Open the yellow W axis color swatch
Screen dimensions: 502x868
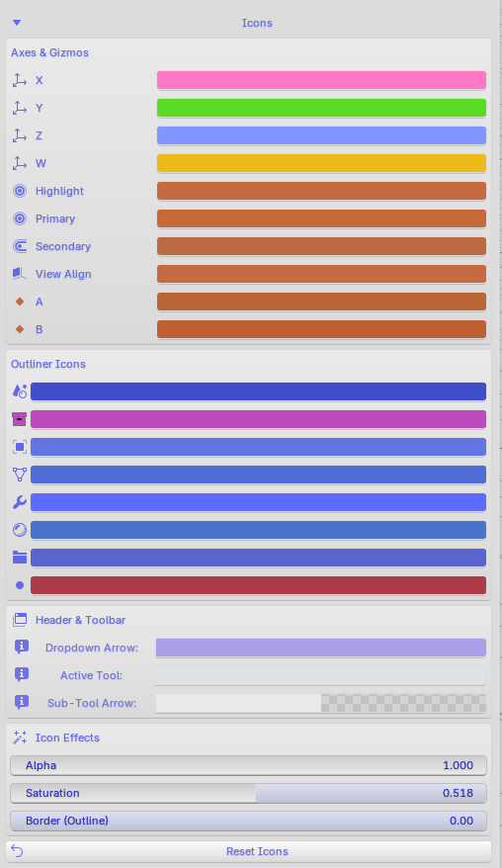pos(321,163)
